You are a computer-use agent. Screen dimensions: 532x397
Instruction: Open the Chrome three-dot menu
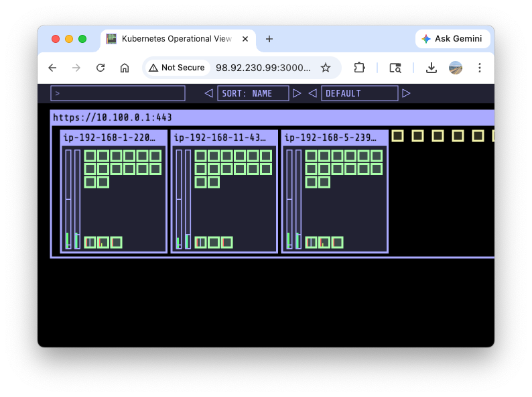(479, 68)
